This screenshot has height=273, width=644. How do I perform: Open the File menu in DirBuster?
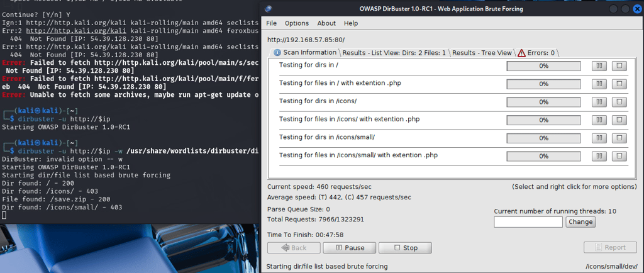[272, 23]
